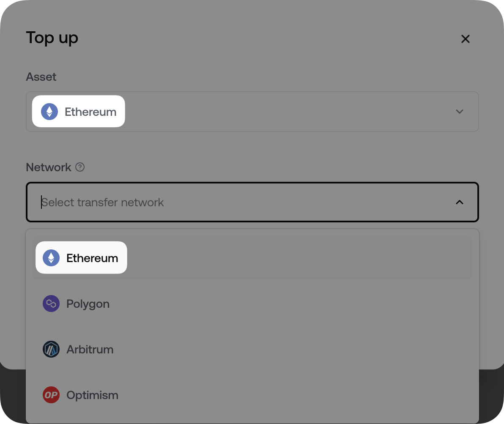
Task: Click the Network section label
Action: pyautogui.click(x=48, y=167)
